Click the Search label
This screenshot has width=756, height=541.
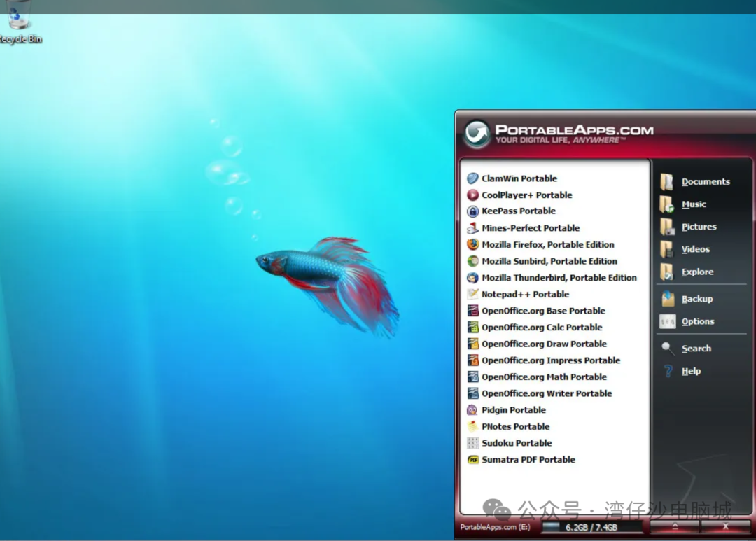(x=696, y=349)
